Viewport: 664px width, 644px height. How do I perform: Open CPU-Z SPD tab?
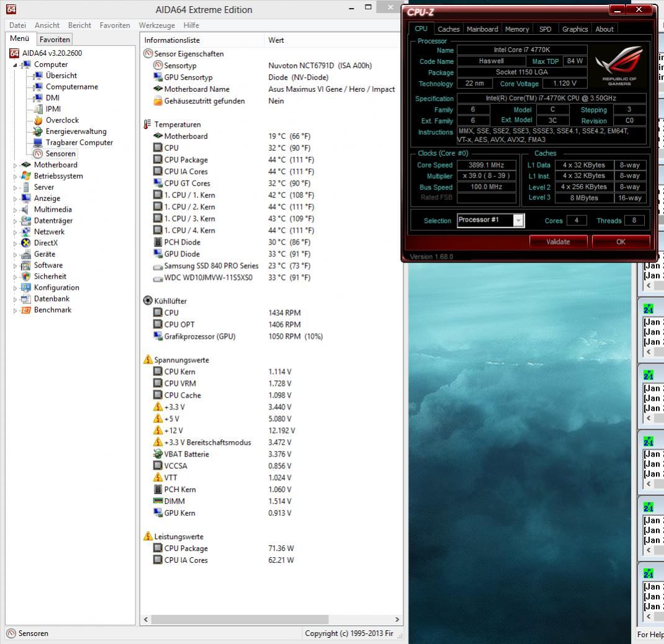[545, 29]
